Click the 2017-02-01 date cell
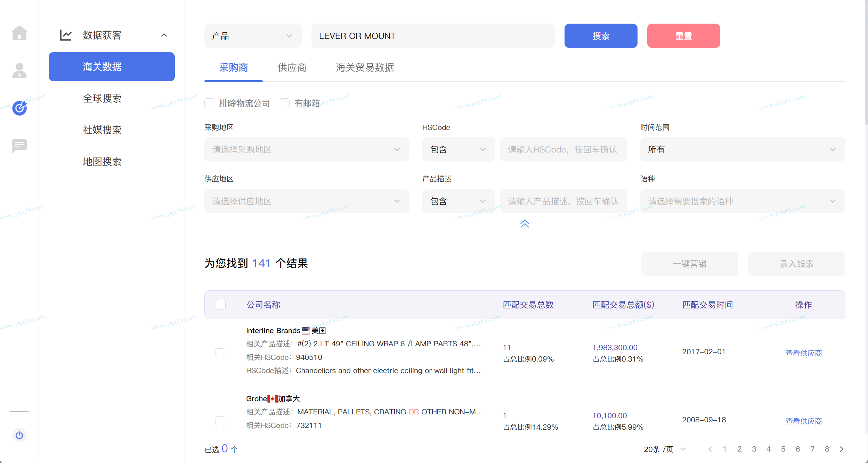The width and height of the screenshot is (868, 463). [x=704, y=352]
